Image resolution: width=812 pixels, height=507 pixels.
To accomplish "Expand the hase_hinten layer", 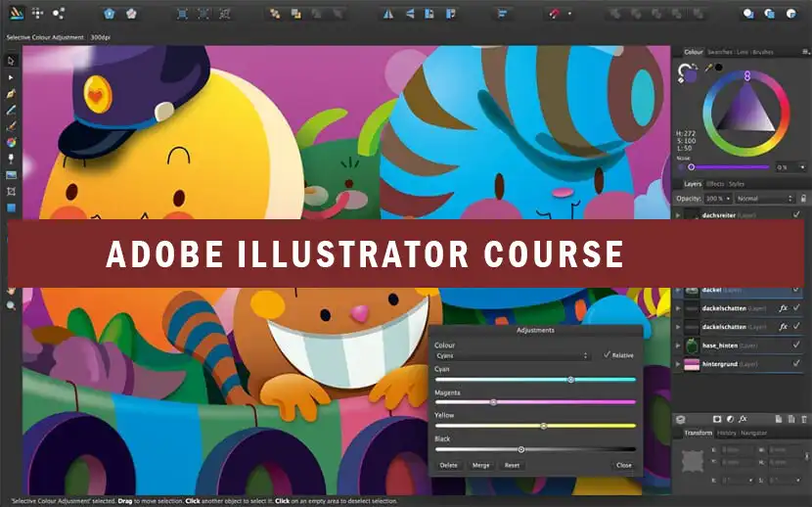I will (x=678, y=346).
